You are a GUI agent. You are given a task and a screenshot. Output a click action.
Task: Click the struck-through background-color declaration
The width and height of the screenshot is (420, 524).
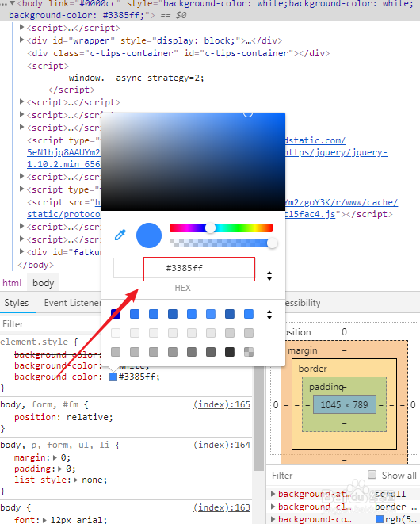[x=58, y=354]
